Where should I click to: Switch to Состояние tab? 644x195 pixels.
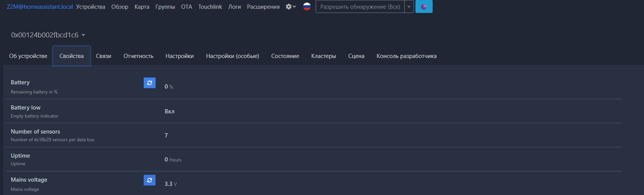285,56
